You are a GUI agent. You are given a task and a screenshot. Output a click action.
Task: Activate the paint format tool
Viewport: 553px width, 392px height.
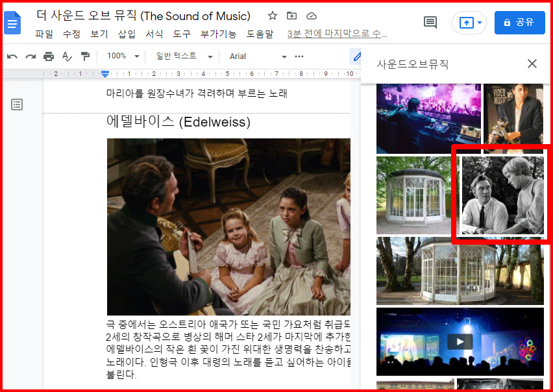coord(85,56)
